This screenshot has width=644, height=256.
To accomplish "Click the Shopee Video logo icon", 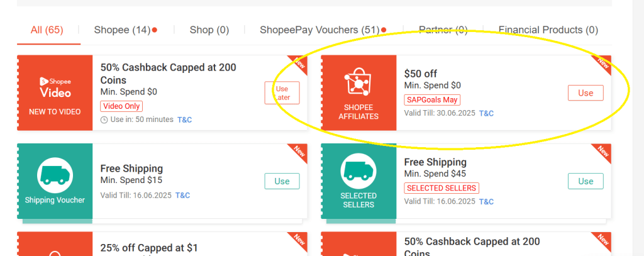I will point(55,87).
